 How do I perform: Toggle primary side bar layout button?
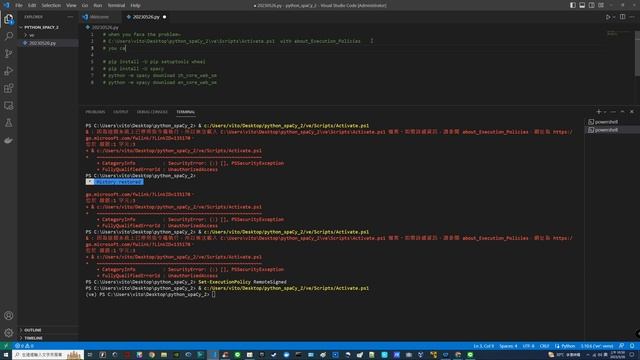tap(573, 5)
